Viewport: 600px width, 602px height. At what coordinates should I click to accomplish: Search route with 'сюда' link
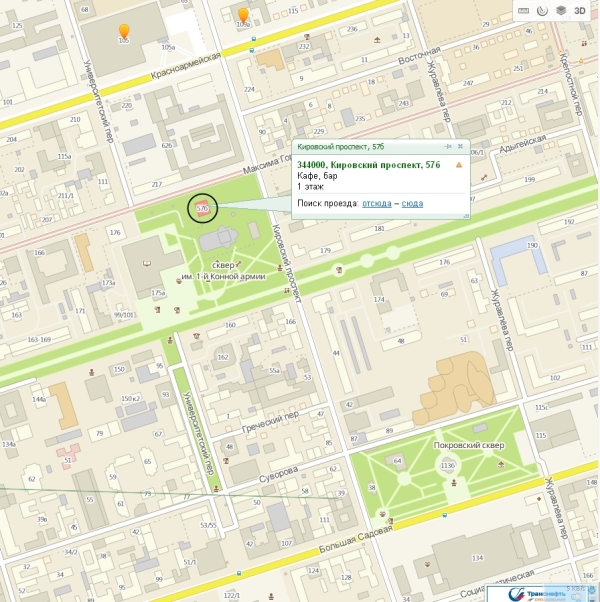tap(412, 203)
